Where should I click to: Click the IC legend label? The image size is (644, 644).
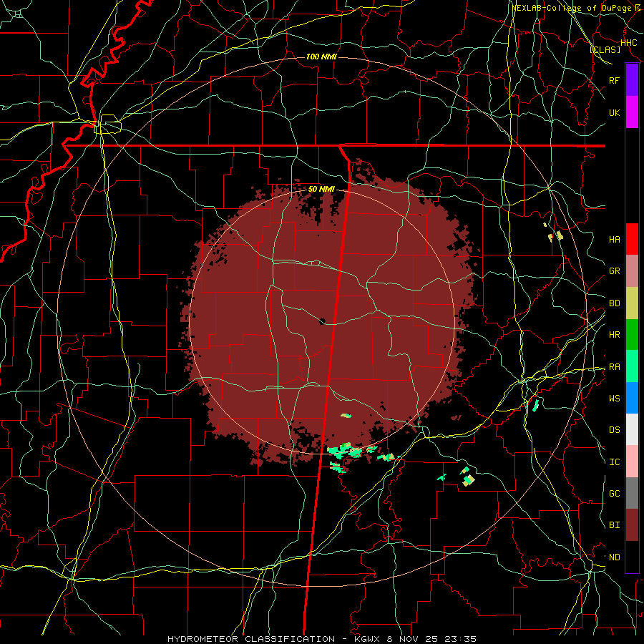(x=614, y=462)
